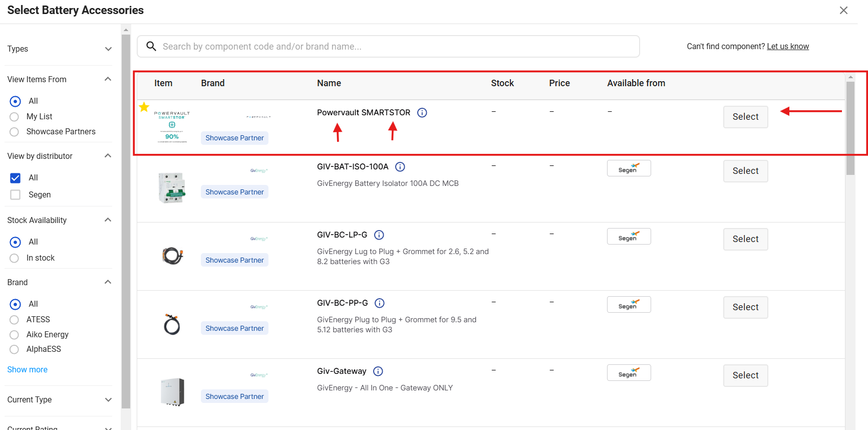The image size is (868, 430).
Task: Toggle All distributor checkbox
Action: (x=16, y=178)
